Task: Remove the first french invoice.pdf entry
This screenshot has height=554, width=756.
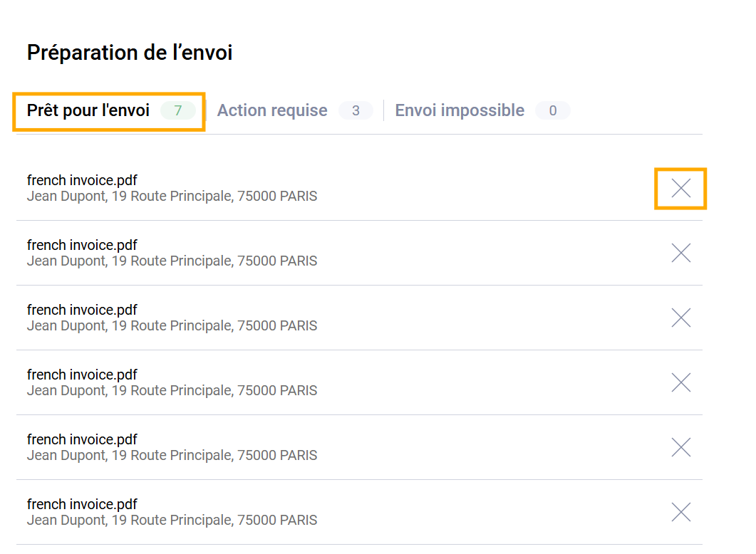Action: click(680, 188)
